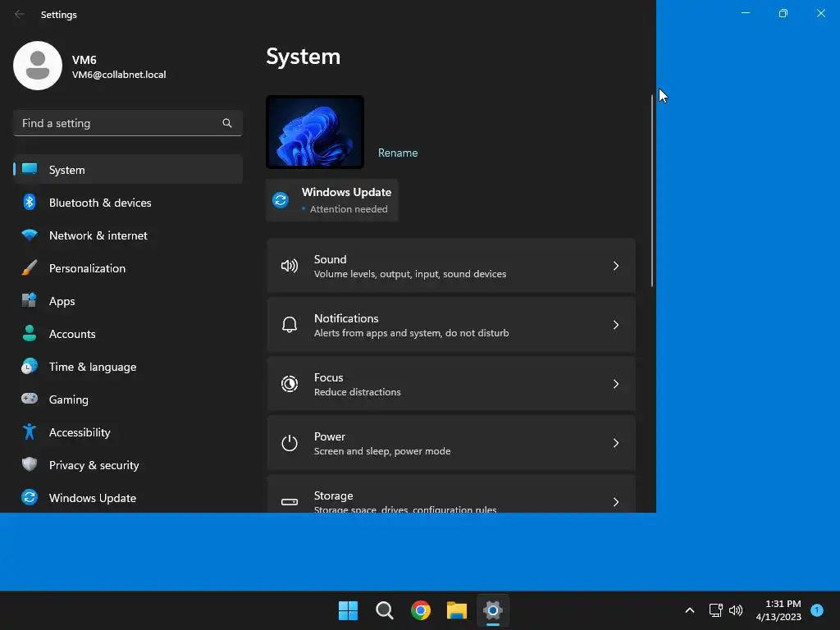The height and width of the screenshot is (630, 840).
Task: Go to Bluetooth & devices
Action: (128, 202)
